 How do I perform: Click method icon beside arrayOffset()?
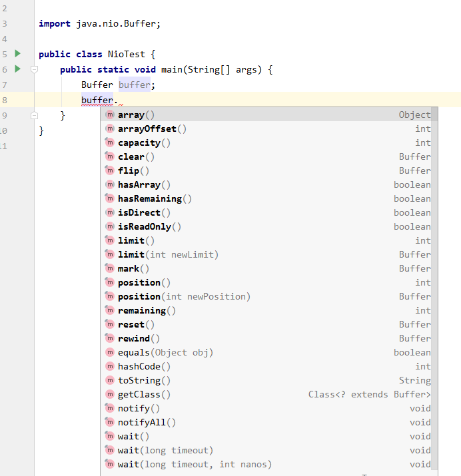[x=110, y=128]
